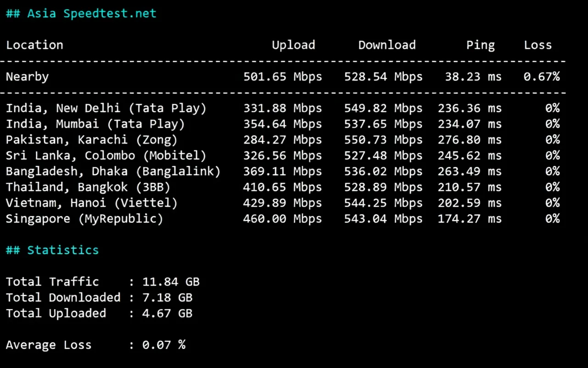Click the Total Uploaded value 4.67 GB
This screenshot has height=368, width=588.
[x=167, y=313]
